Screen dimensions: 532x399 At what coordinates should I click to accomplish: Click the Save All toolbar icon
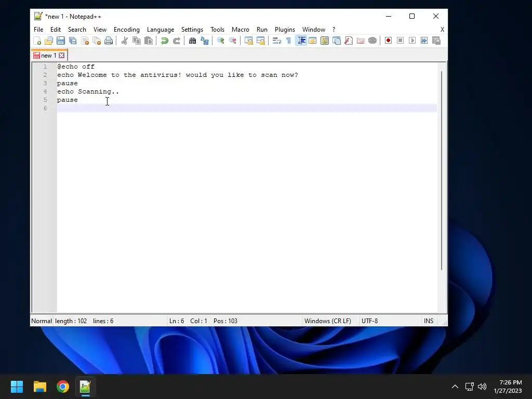coord(73,41)
